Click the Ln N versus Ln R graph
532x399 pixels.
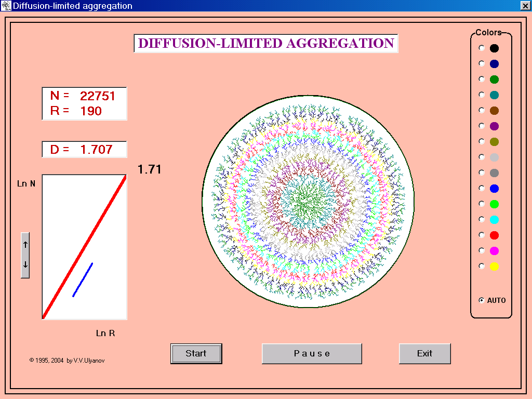click(x=84, y=247)
